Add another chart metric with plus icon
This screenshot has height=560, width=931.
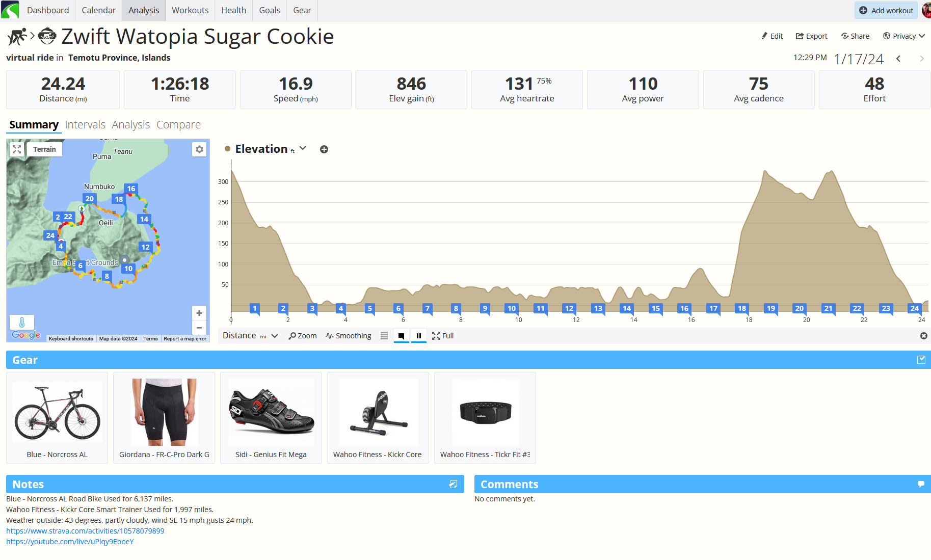point(324,149)
